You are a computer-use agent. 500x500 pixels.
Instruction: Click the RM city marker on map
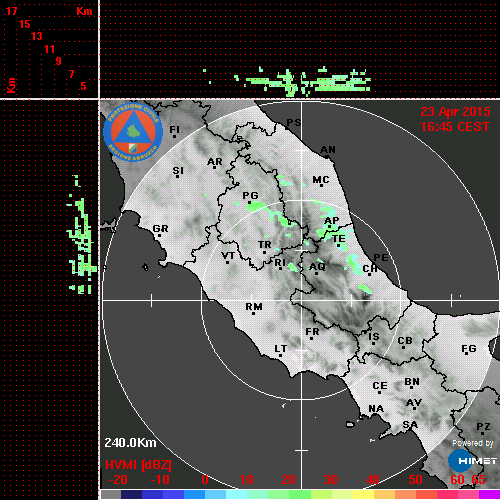tap(254, 313)
